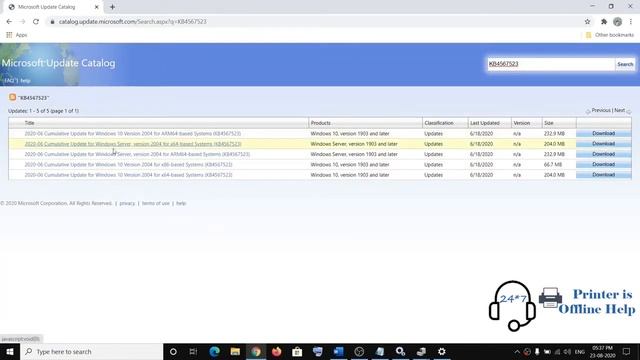Download the Windows 10 x86-based update
The width and height of the screenshot is (640, 360).
[603, 164]
